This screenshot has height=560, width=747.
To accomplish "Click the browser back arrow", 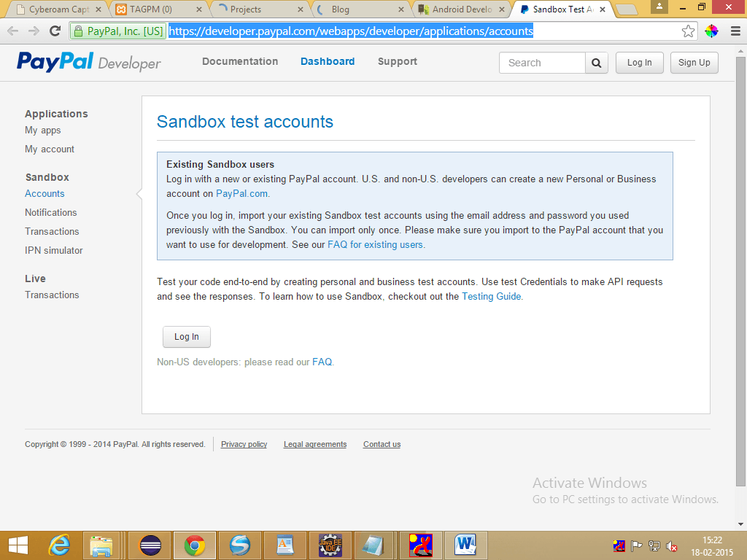I will tap(13, 31).
